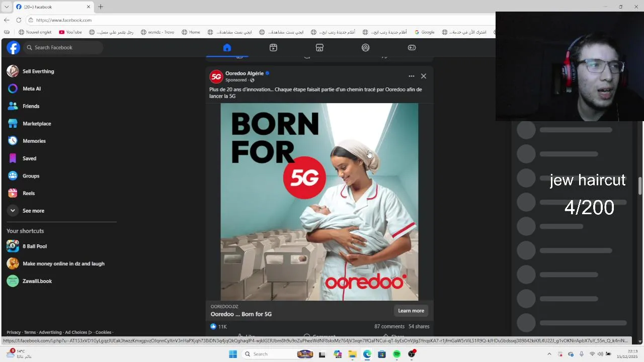Viewport: 644px width, 362px height.
Task: Open the Privacy footer link
Action: [14, 332]
